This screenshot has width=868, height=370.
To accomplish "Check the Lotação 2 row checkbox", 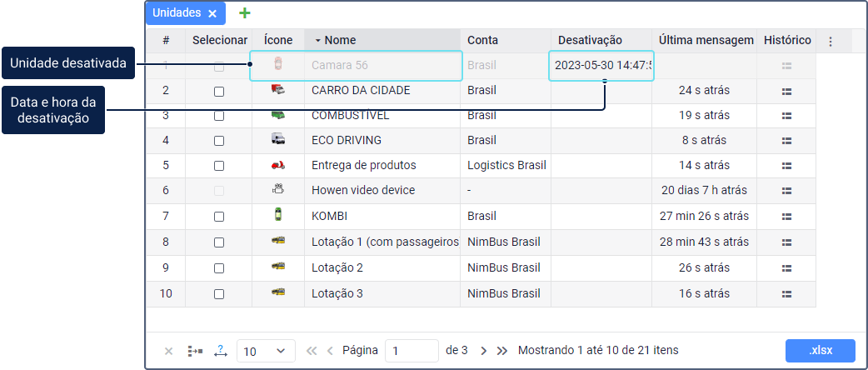I will [x=219, y=268].
